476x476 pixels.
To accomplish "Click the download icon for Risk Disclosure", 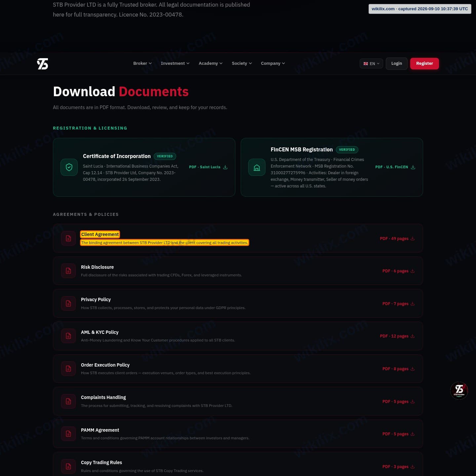I will 413,271.
